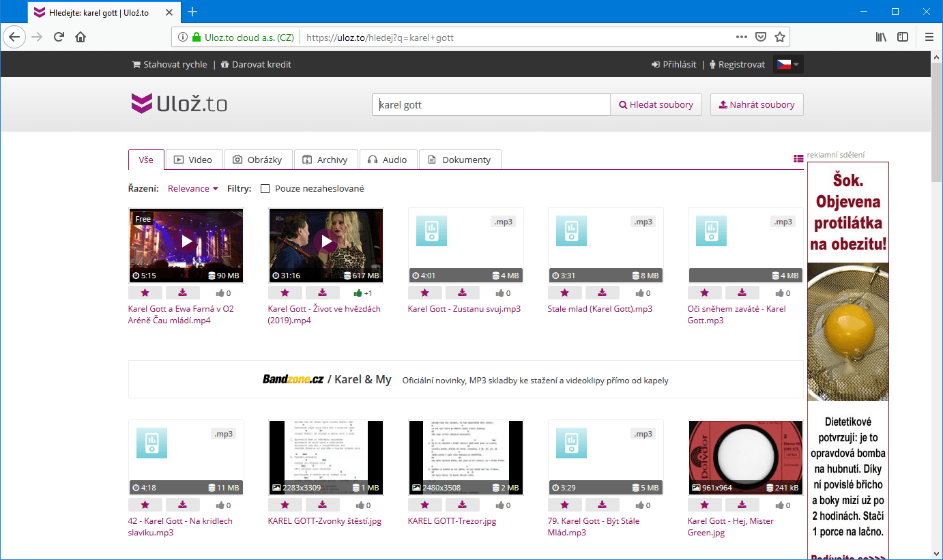View site security info padlock
This screenshot has height=560, width=943.
(x=197, y=38)
